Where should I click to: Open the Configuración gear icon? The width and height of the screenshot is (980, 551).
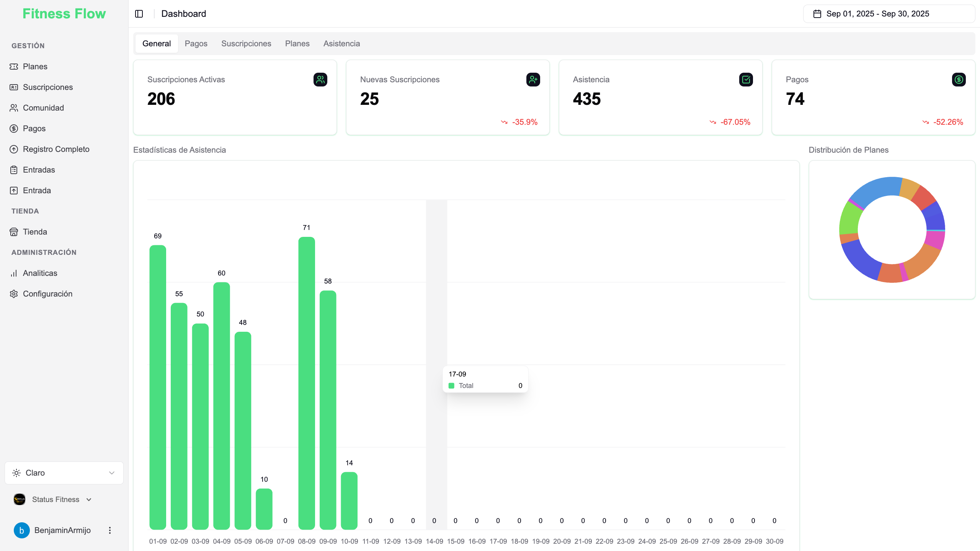(14, 293)
